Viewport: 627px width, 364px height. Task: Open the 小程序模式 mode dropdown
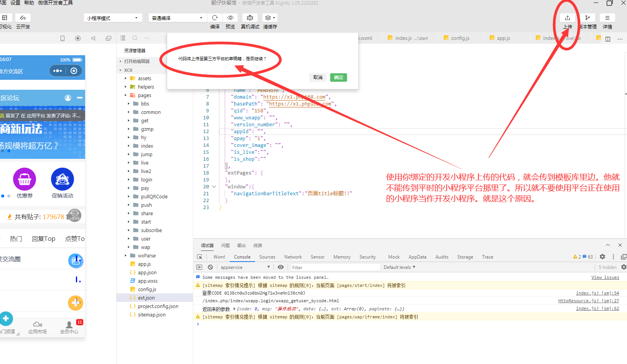coord(113,18)
